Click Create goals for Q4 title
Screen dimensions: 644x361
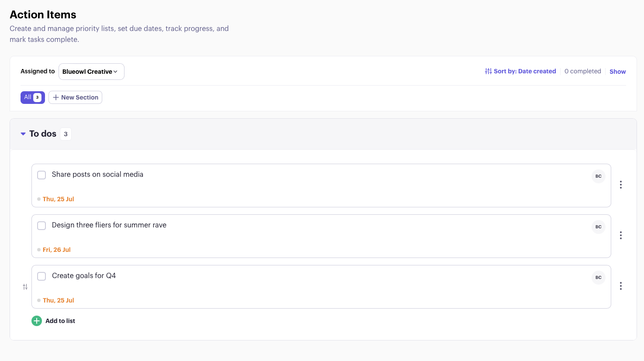(x=84, y=275)
